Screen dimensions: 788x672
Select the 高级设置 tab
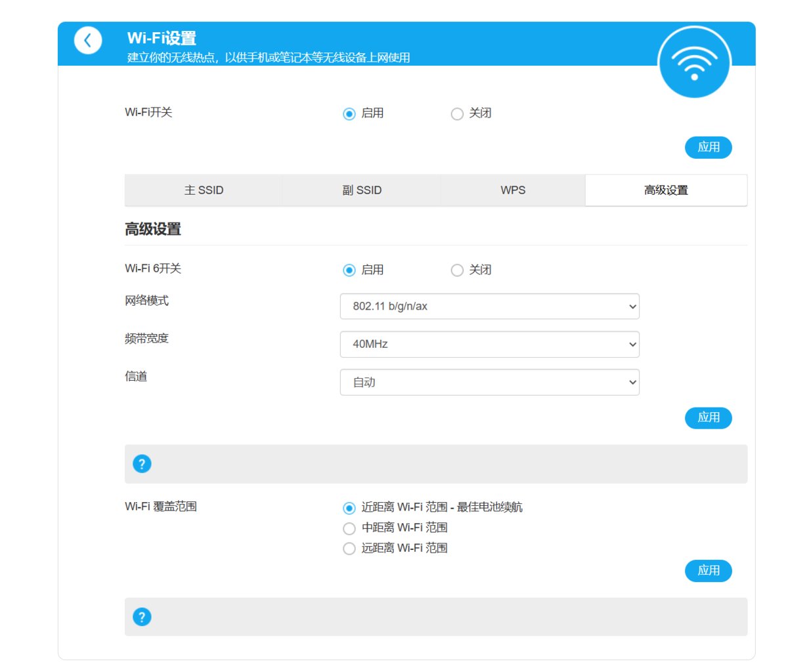tap(666, 190)
